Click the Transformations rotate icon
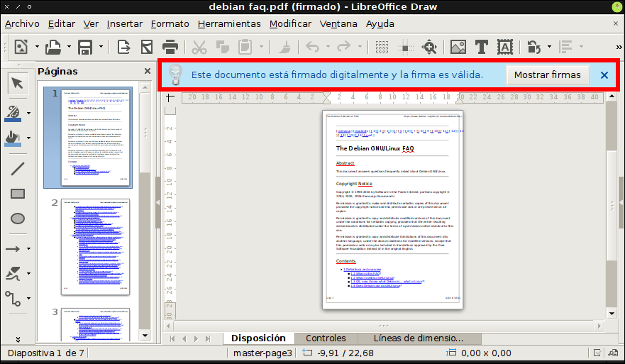 coord(533,47)
